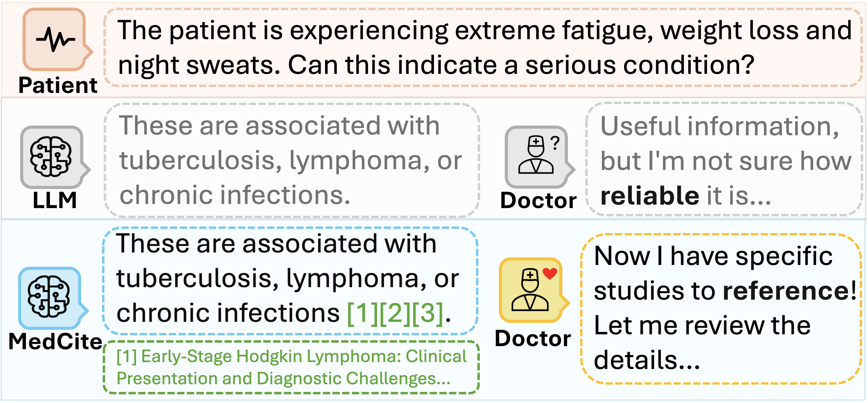Click the gray LLM brain icon
Screen dimensions: 868x403
tap(51, 157)
